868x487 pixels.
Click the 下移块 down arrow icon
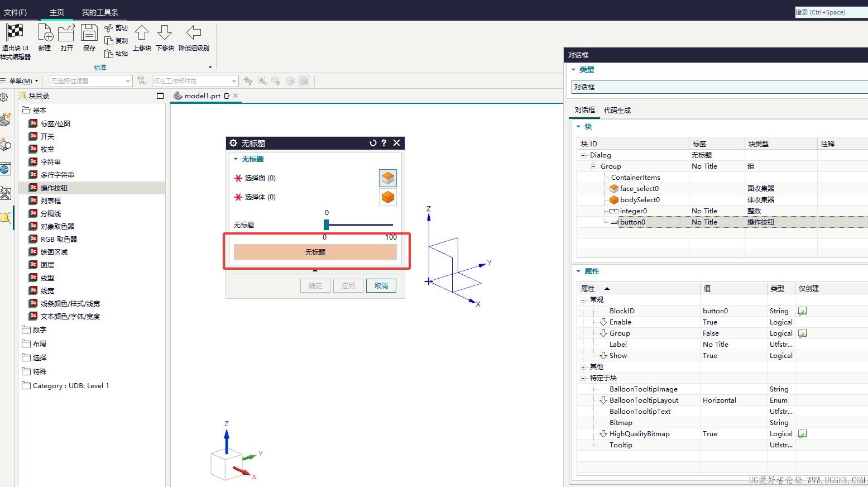point(165,33)
